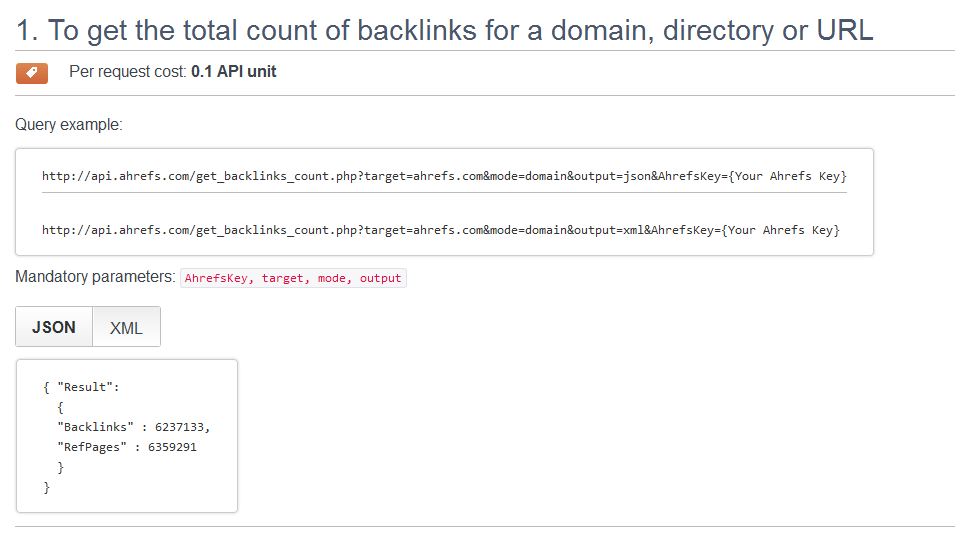Click the JSON output query example URL
976x541 pixels.
click(x=444, y=176)
